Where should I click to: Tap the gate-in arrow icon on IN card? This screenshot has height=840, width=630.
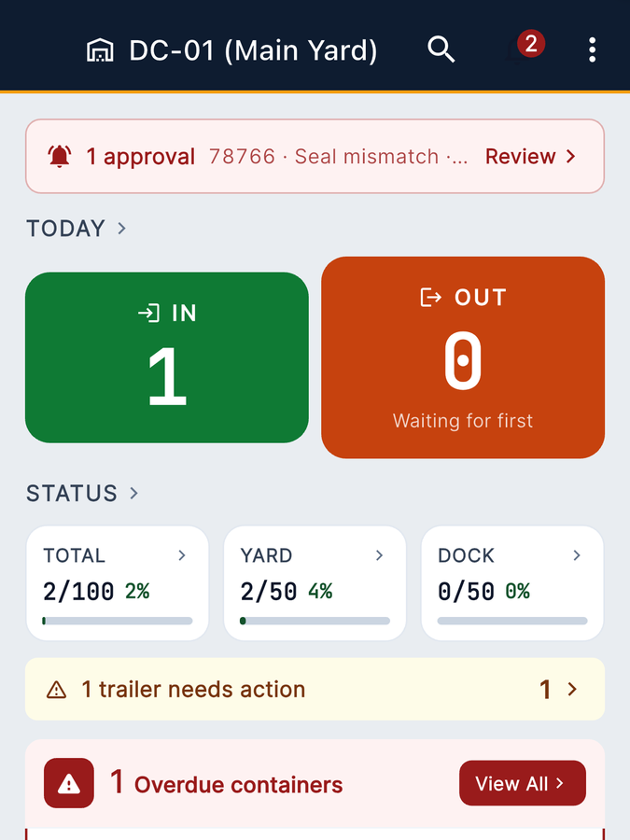148,313
